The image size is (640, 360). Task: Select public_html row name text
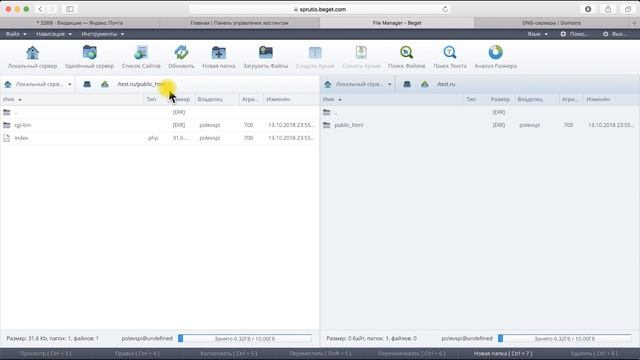[349, 125]
